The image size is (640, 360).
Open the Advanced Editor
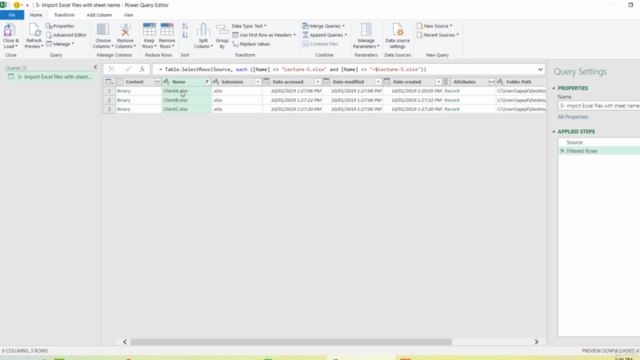pyautogui.click(x=66, y=35)
